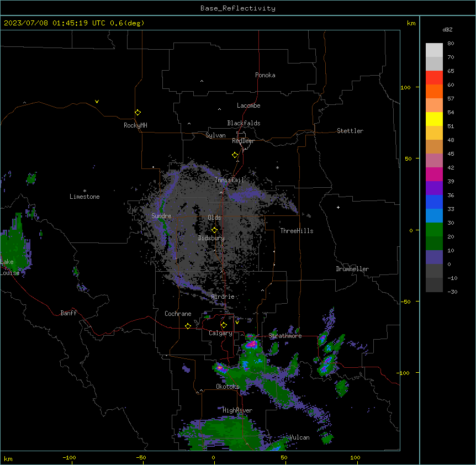Select the bright green 20-30 dBZ swatch
This screenshot has height=465, width=476.
coord(434,230)
